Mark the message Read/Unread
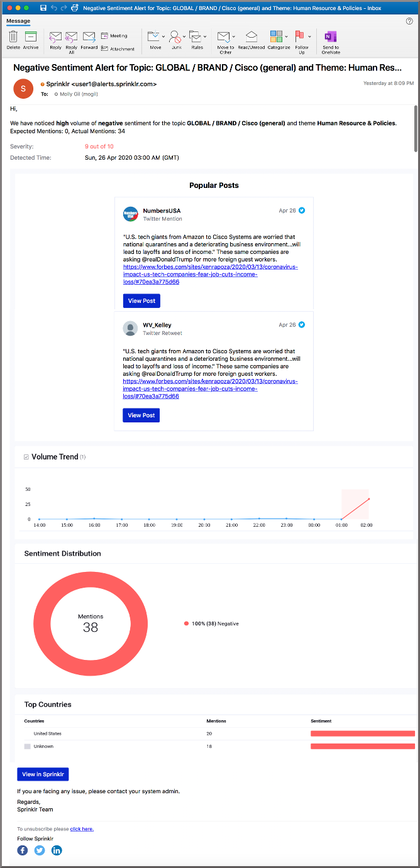 [x=251, y=37]
